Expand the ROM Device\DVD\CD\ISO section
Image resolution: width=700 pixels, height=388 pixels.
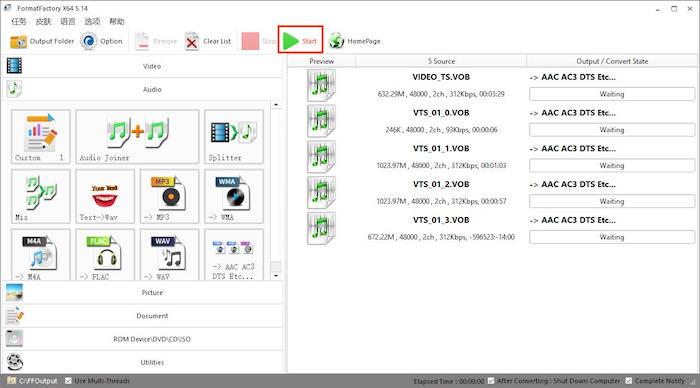pos(143,339)
